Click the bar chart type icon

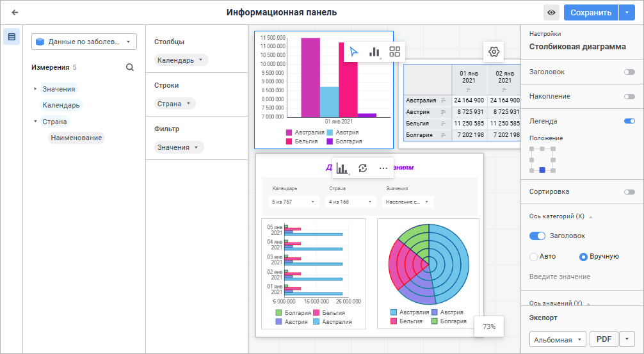click(x=374, y=52)
